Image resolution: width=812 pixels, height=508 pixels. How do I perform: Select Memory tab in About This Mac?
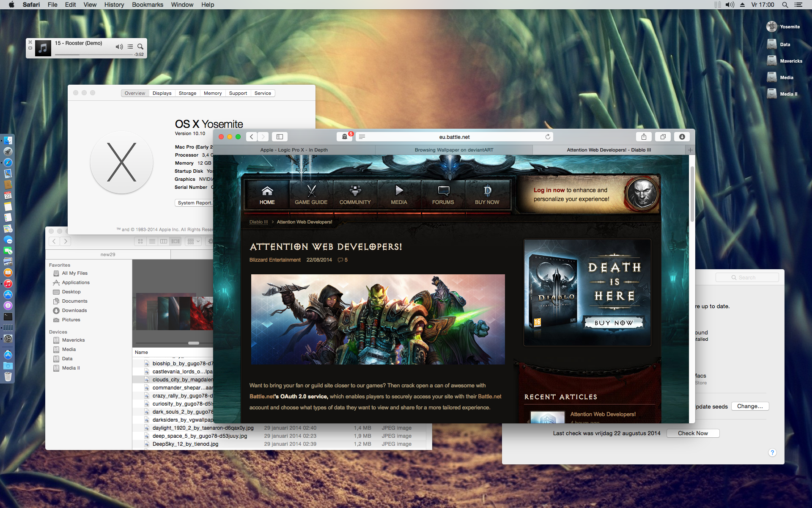[213, 93]
